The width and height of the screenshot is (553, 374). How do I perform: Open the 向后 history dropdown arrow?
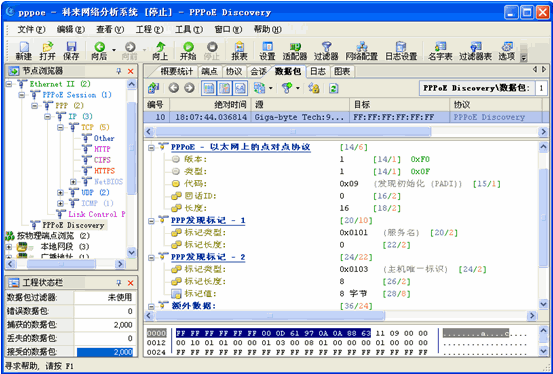click(114, 50)
